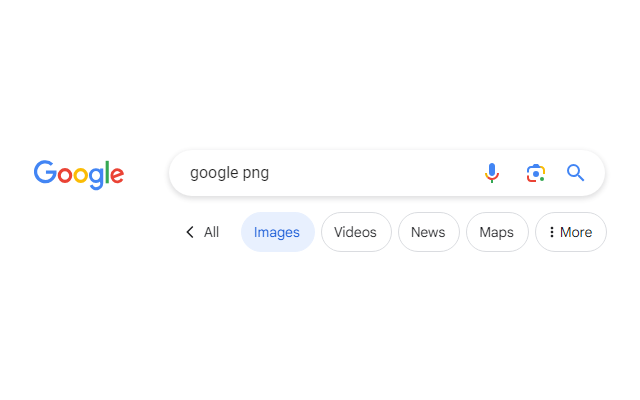Click the microphone voice search icon
The height and width of the screenshot is (400, 640).
coord(492,173)
